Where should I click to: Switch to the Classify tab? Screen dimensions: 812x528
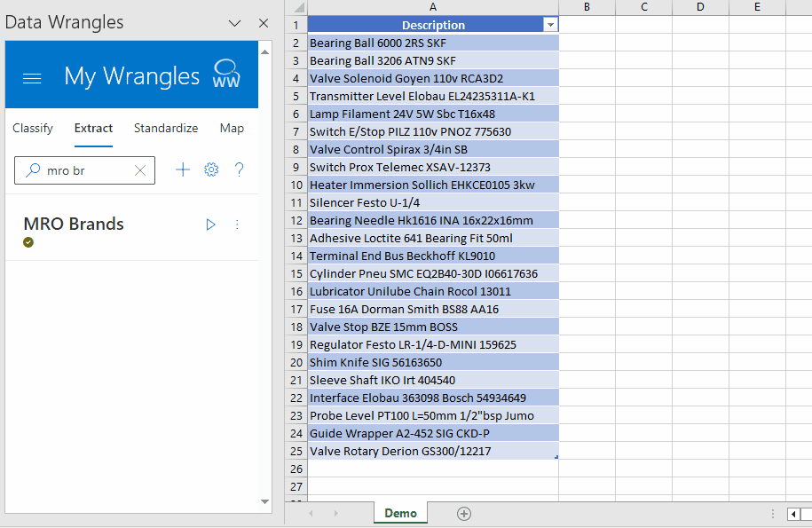click(x=33, y=129)
